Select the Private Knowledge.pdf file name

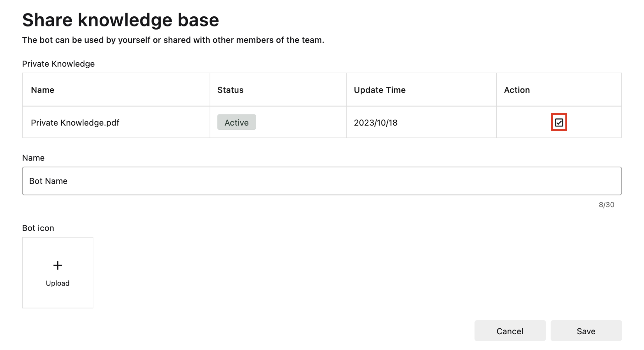pyautogui.click(x=75, y=122)
